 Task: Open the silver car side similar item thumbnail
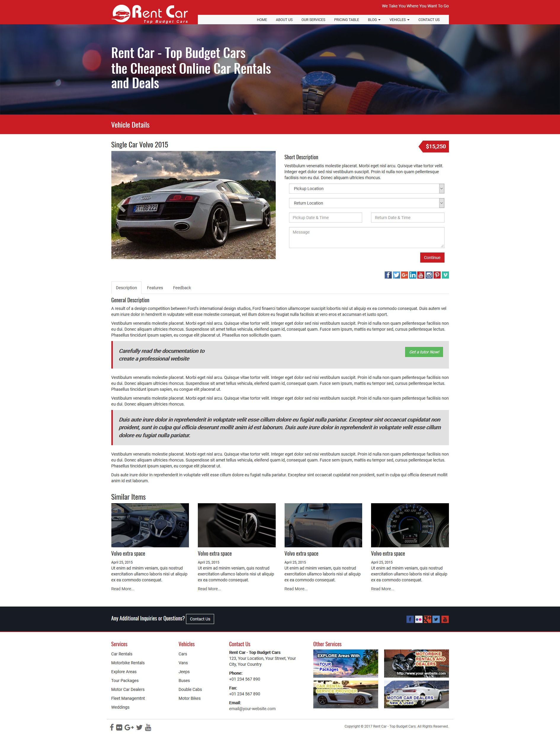tap(323, 525)
